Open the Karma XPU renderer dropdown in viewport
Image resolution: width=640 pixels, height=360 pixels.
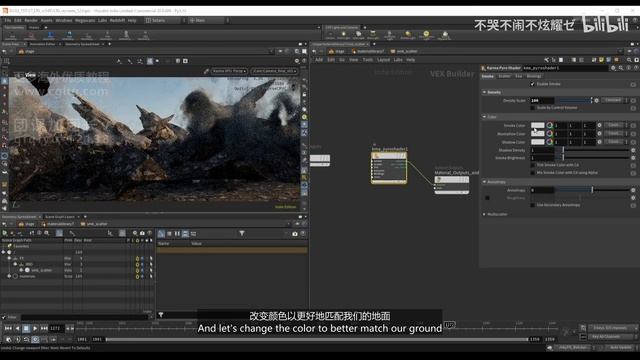229,71
